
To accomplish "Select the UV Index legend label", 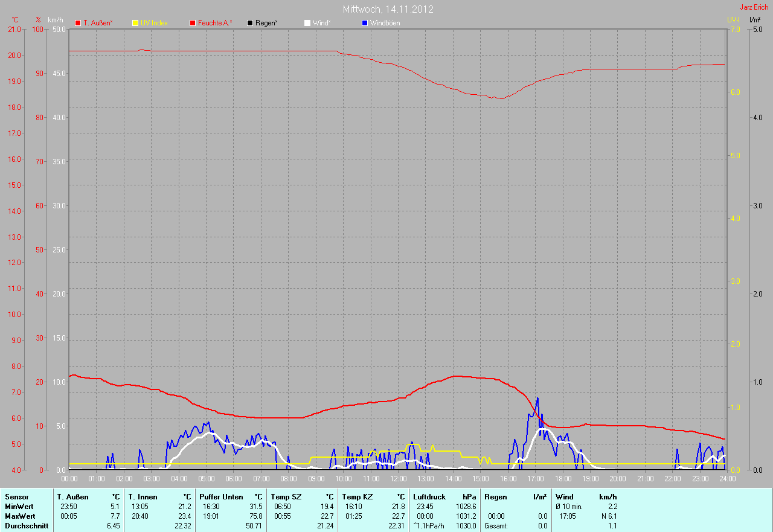I will 154,23.
